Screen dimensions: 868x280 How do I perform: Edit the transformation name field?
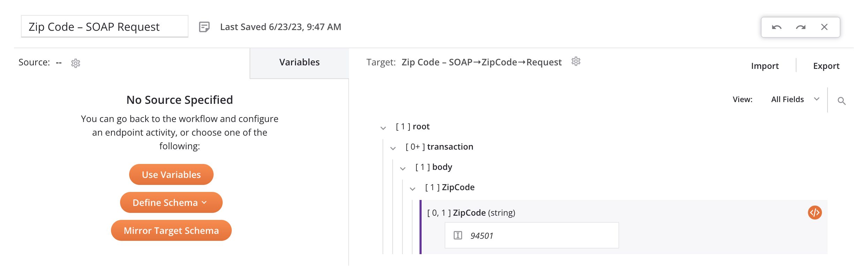pos(104,27)
